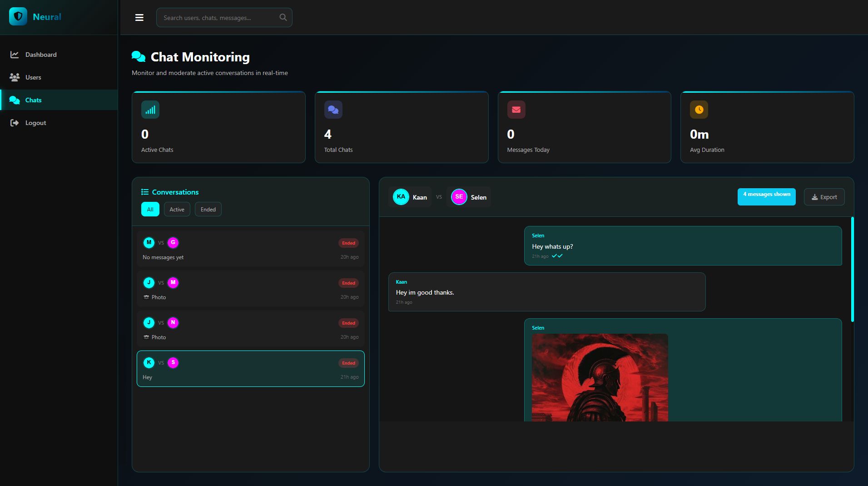
Task: Click the Chat Monitoring heading icon
Action: click(x=139, y=56)
